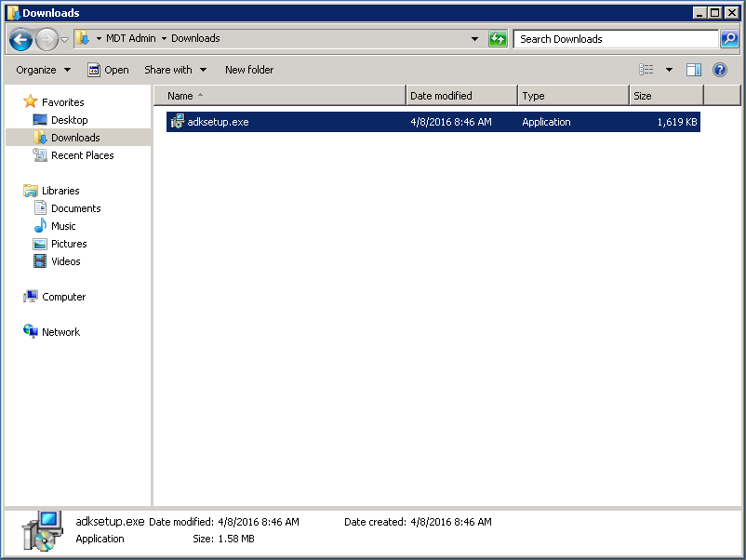746x560 pixels.
Task: Open the Share with menu
Action: tap(175, 70)
